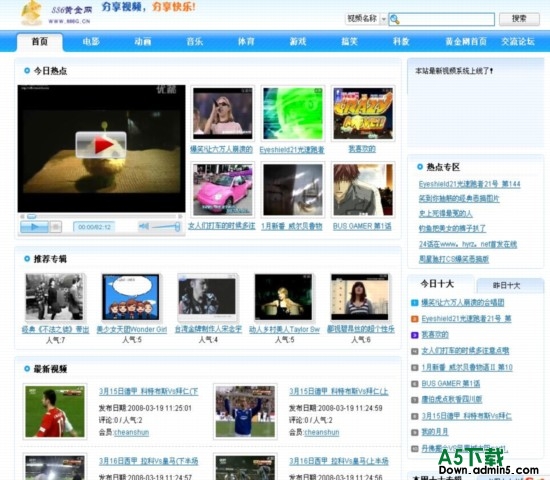Click the 今日热点 section bullet icon
Image resolution: width=550 pixels, height=480 pixels.
coord(27,71)
